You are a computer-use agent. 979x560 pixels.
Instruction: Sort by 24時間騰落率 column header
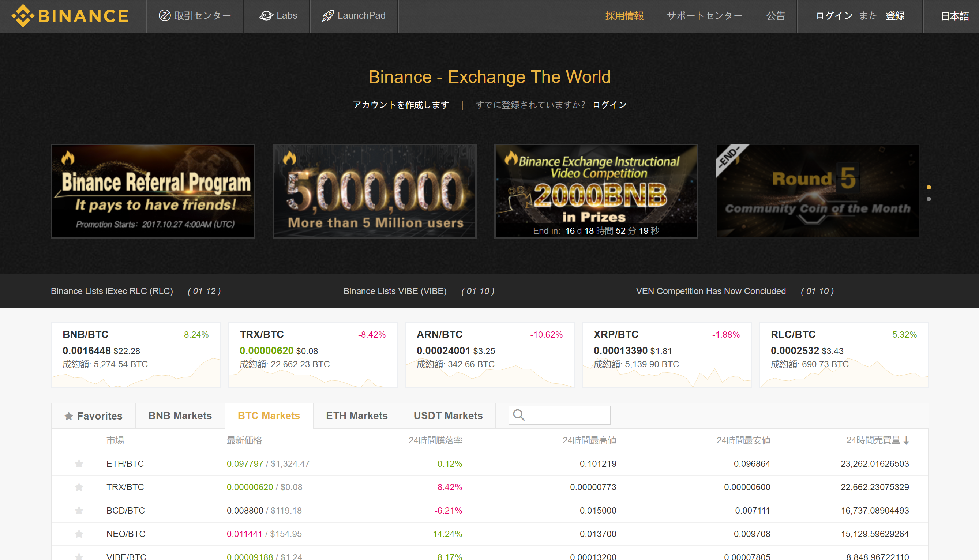coord(435,441)
